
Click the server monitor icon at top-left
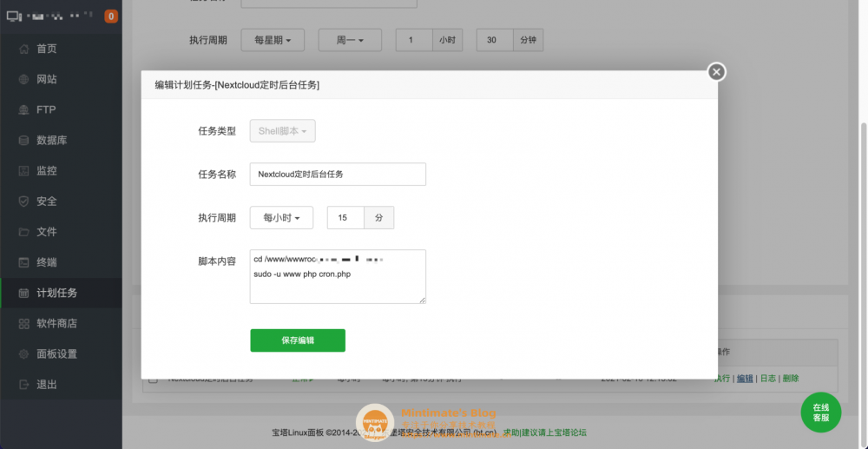click(x=14, y=16)
